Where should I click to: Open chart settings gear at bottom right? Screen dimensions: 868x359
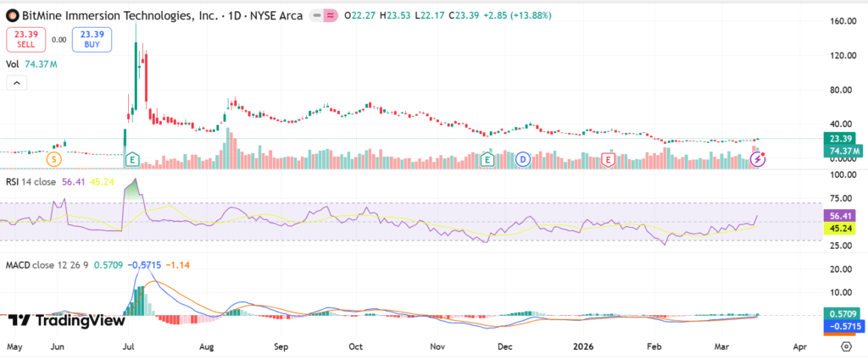click(x=845, y=346)
